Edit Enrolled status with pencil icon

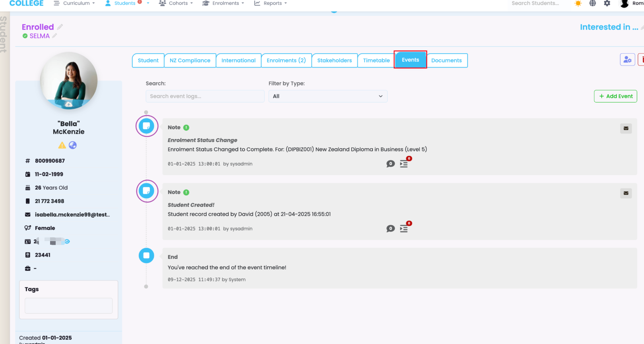coord(60,27)
